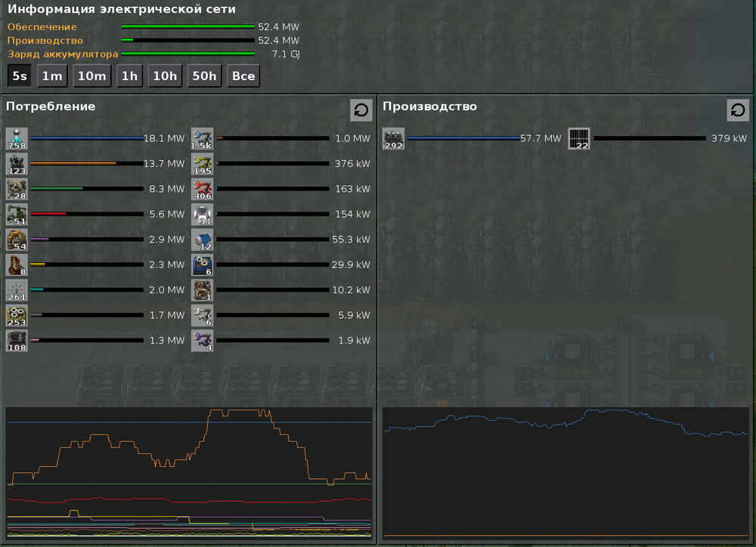Click the solar panel icon showing 22

pyautogui.click(x=578, y=139)
